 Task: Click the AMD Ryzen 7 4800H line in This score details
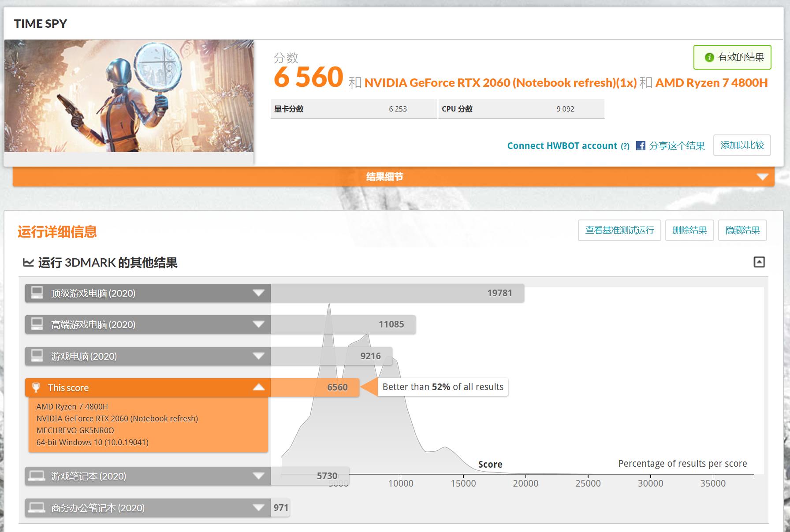72,407
